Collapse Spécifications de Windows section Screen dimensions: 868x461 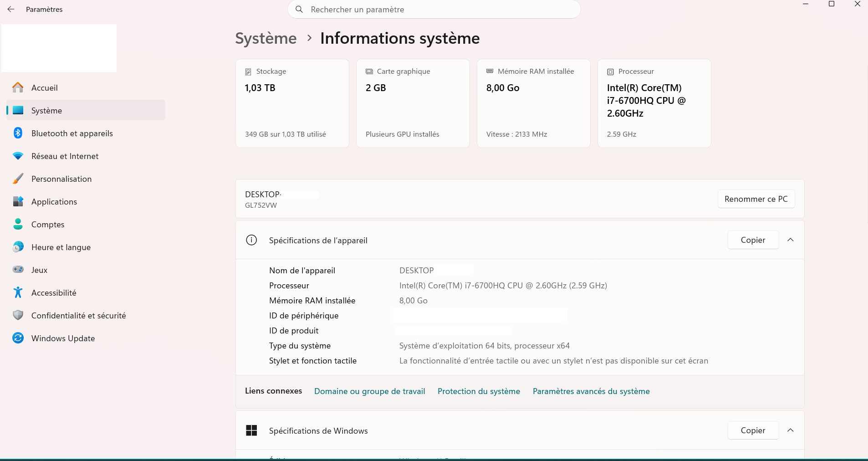tap(791, 430)
